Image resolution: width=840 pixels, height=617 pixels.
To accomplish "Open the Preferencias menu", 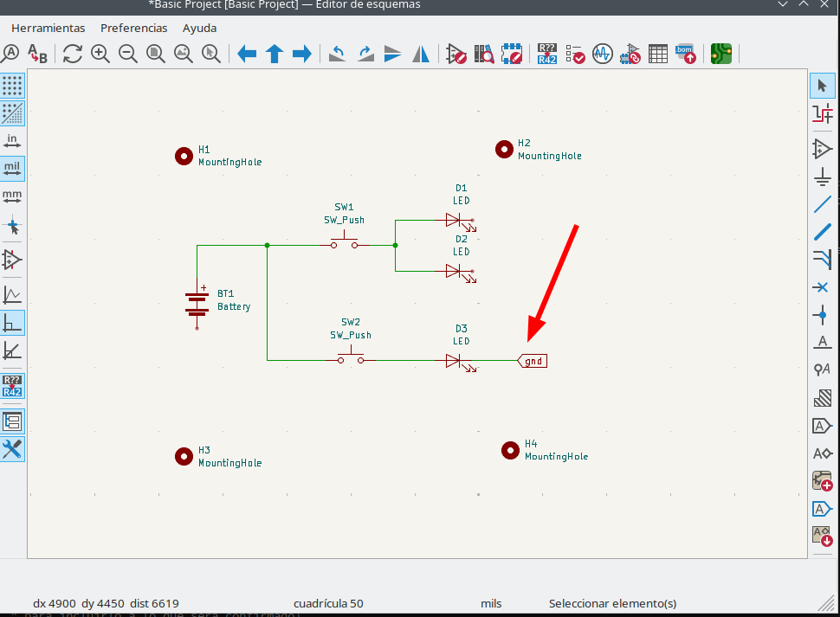I will 134,28.
